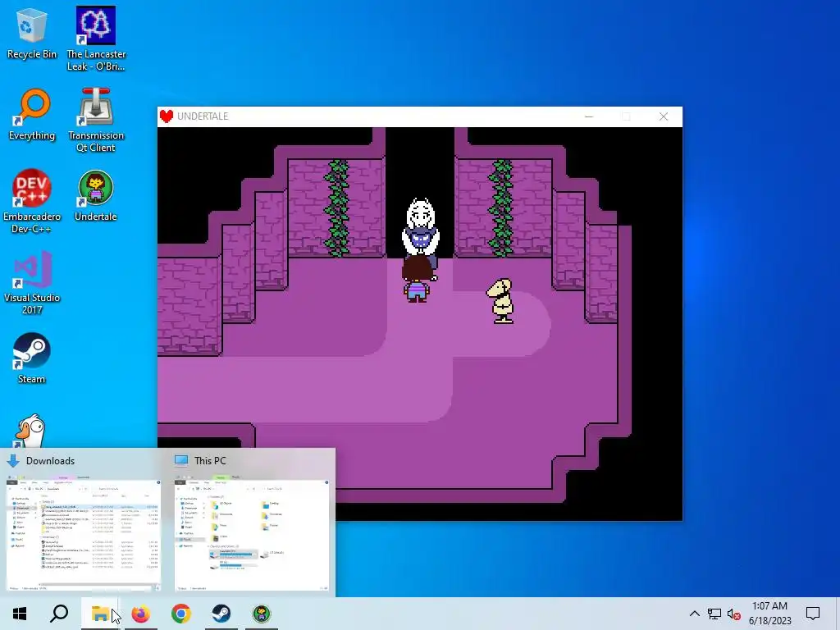Open the notification center icon
Image resolution: width=840 pixels, height=630 pixels.
(813, 614)
